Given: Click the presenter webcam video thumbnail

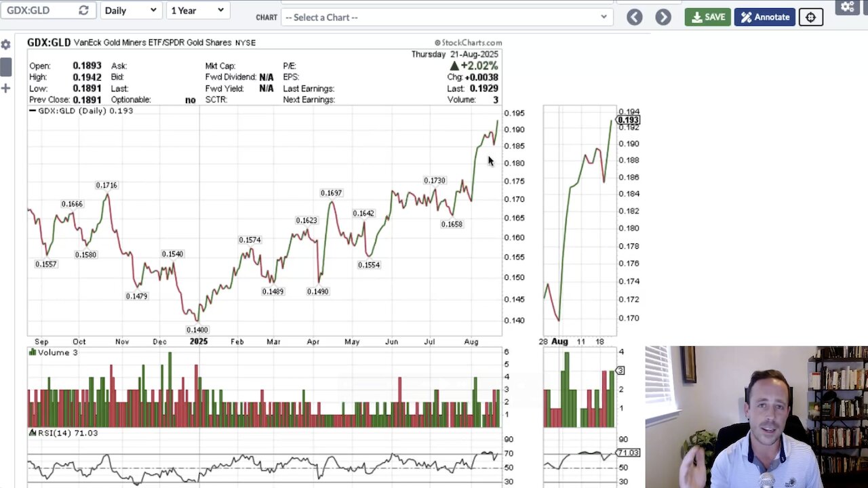Looking at the screenshot, I should 757,417.
